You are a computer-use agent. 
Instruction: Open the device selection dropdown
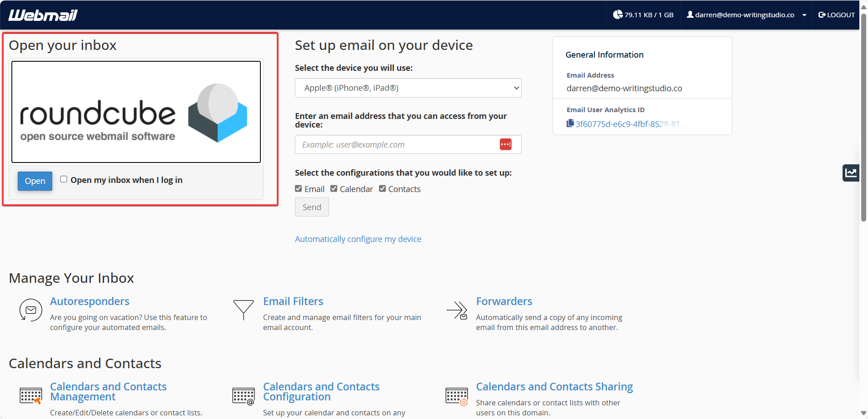pos(408,88)
